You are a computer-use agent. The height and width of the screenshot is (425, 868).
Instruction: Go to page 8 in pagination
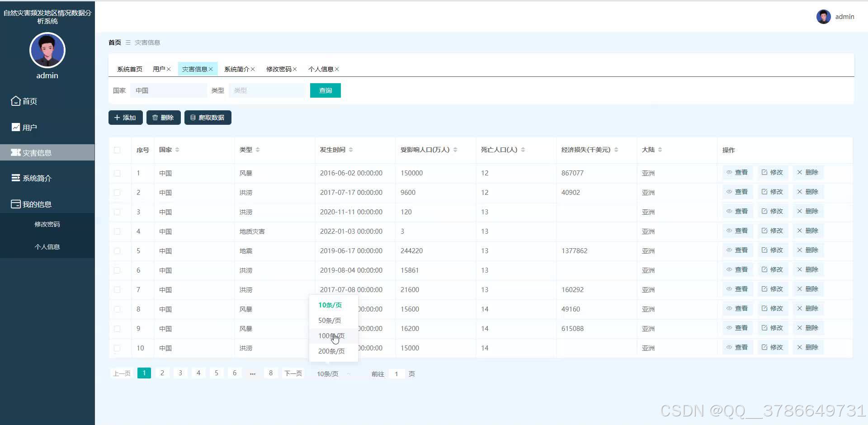(x=271, y=373)
